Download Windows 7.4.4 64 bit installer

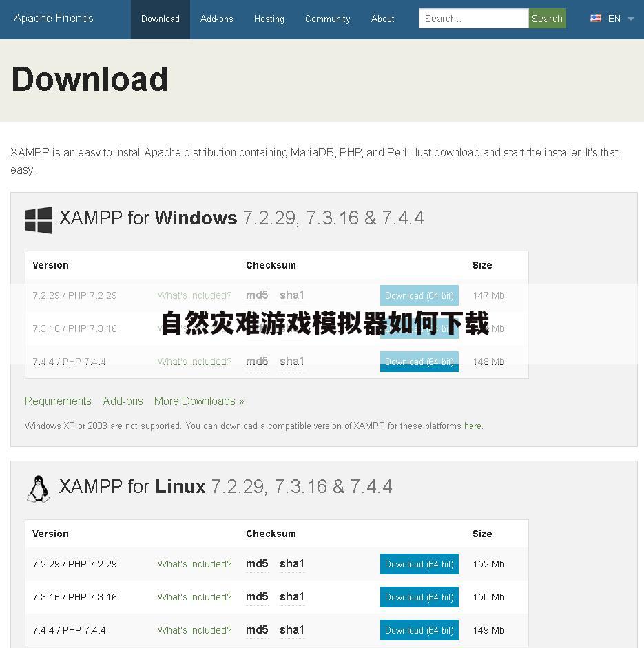click(419, 362)
